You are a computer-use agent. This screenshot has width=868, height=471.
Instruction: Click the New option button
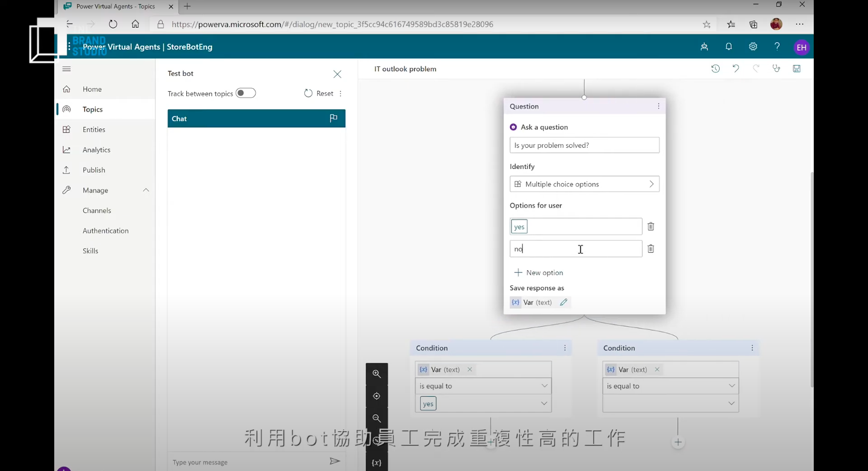coord(538,273)
